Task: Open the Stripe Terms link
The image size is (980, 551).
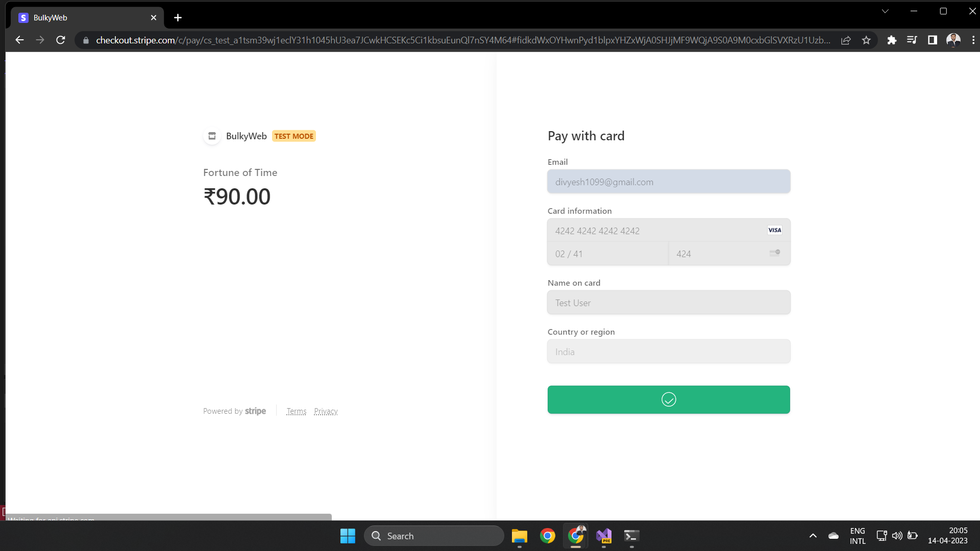Action: pyautogui.click(x=296, y=411)
